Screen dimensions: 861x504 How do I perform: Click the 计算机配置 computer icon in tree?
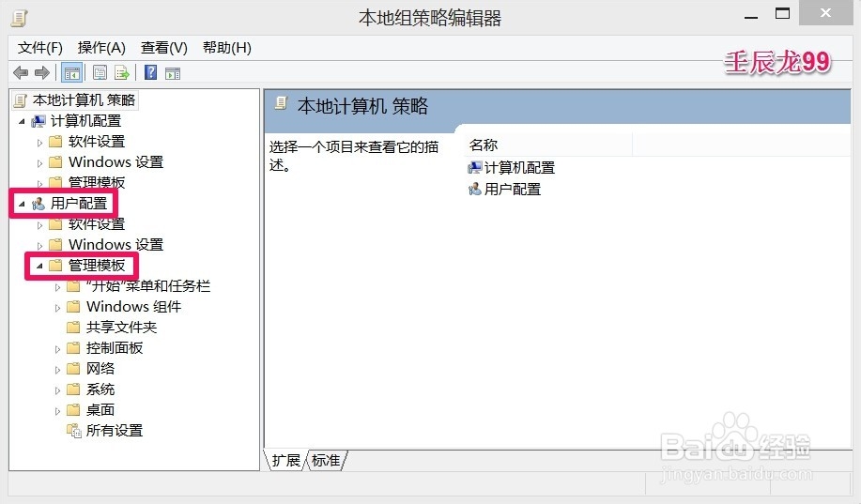tap(38, 121)
